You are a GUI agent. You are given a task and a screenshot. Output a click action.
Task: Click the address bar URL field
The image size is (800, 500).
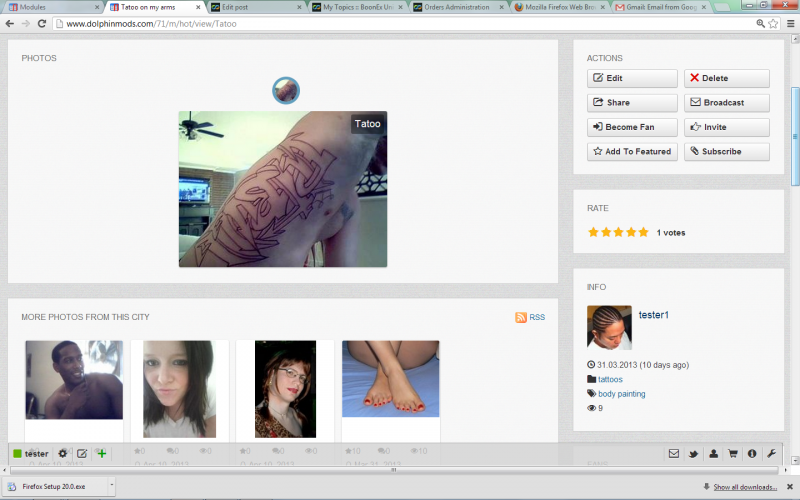click(403, 23)
